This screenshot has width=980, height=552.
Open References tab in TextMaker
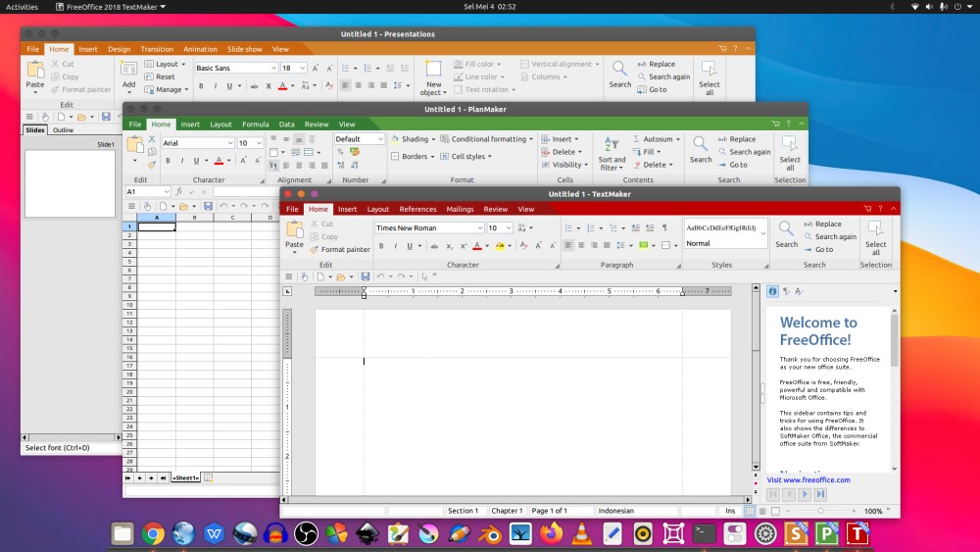[x=417, y=209]
